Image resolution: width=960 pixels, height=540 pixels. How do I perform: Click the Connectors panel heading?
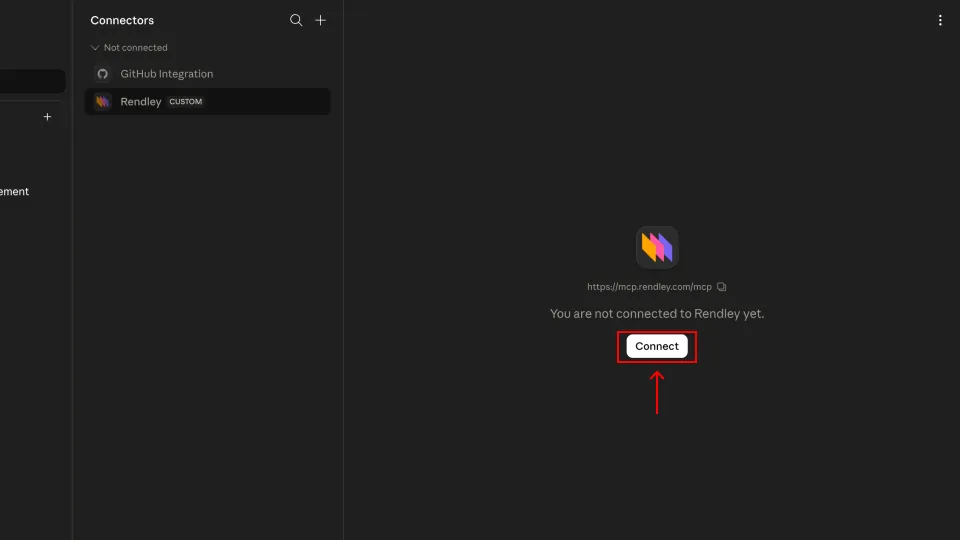click(x=122, y=20)
